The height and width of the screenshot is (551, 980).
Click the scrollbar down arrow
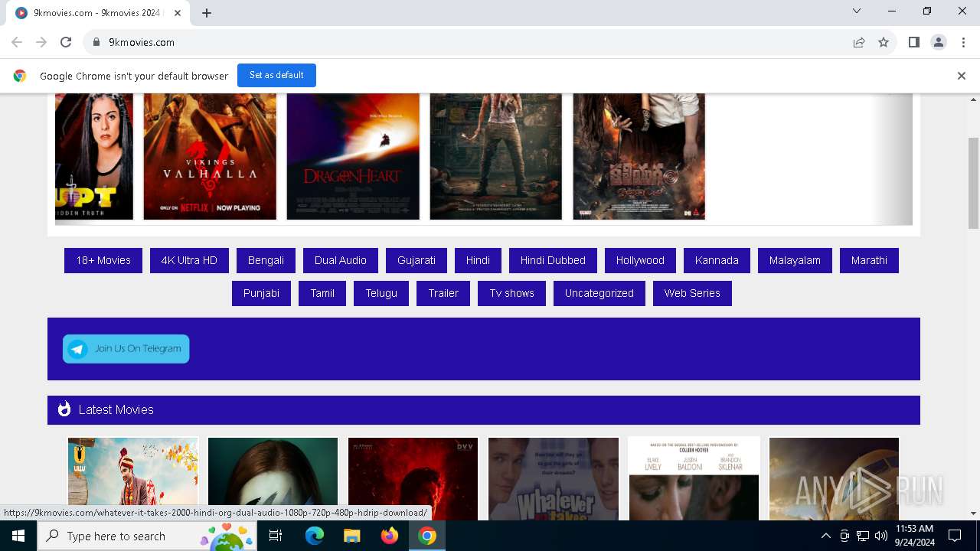click(973, 514)
